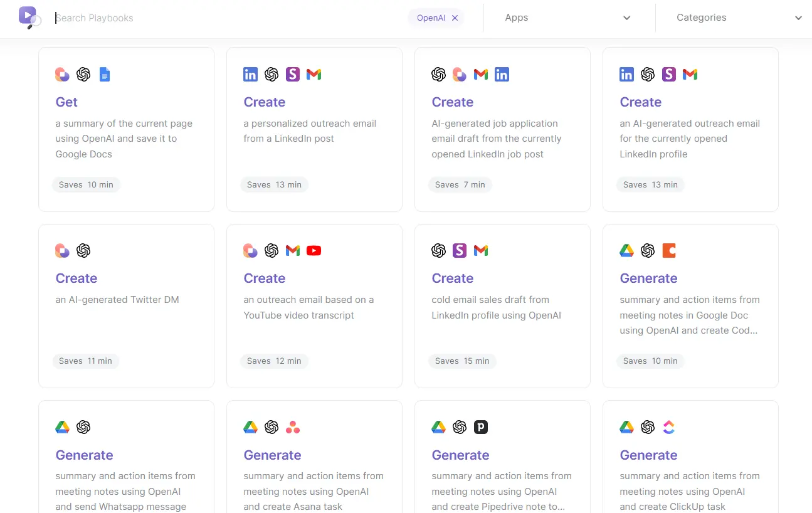Click 'cold email sales draft' description text

pos(497,307)
